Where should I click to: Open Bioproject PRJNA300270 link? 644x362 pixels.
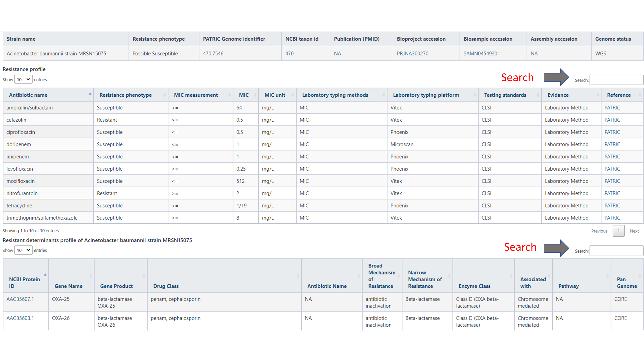pyautogui.click(x=412, y=53)
